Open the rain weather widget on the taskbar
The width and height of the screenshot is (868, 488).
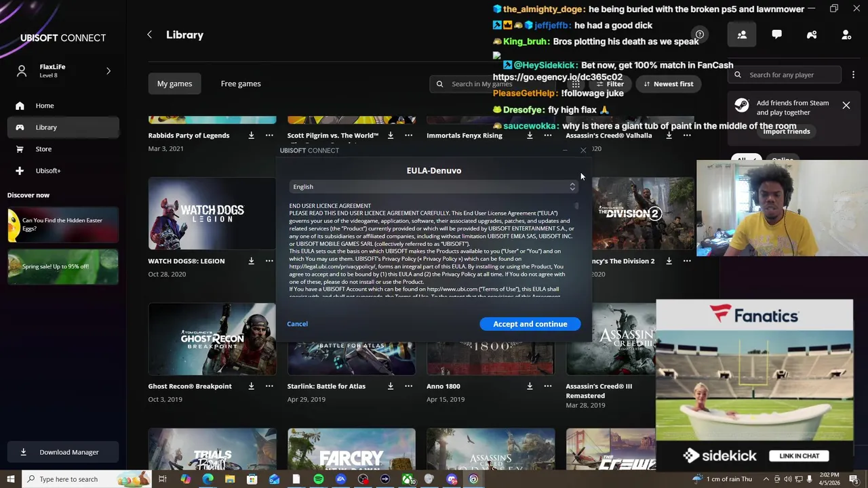[720, 479]
